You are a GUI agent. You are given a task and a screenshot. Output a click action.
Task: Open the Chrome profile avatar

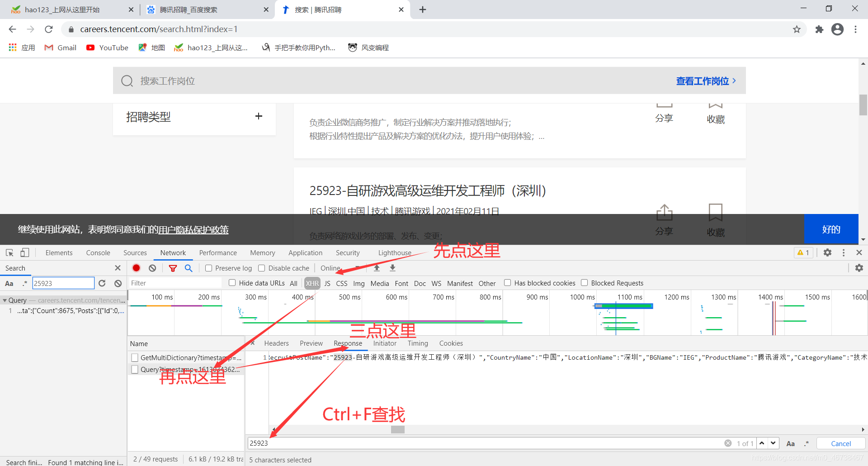tap(837, 29)
